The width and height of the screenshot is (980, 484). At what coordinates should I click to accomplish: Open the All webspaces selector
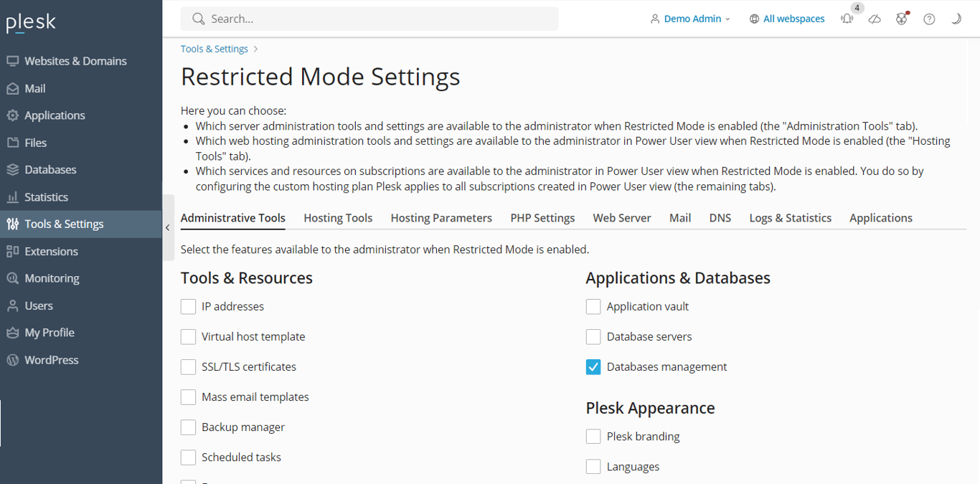(x=787, y=19)
